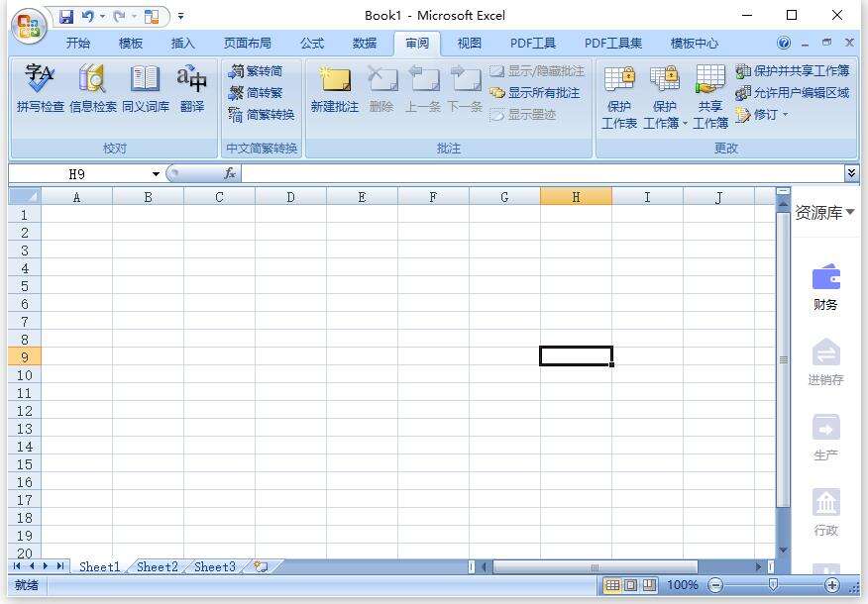Switch to Sheet3 tab
Viewport: 868px width, 604px height.
click(215, 567)
